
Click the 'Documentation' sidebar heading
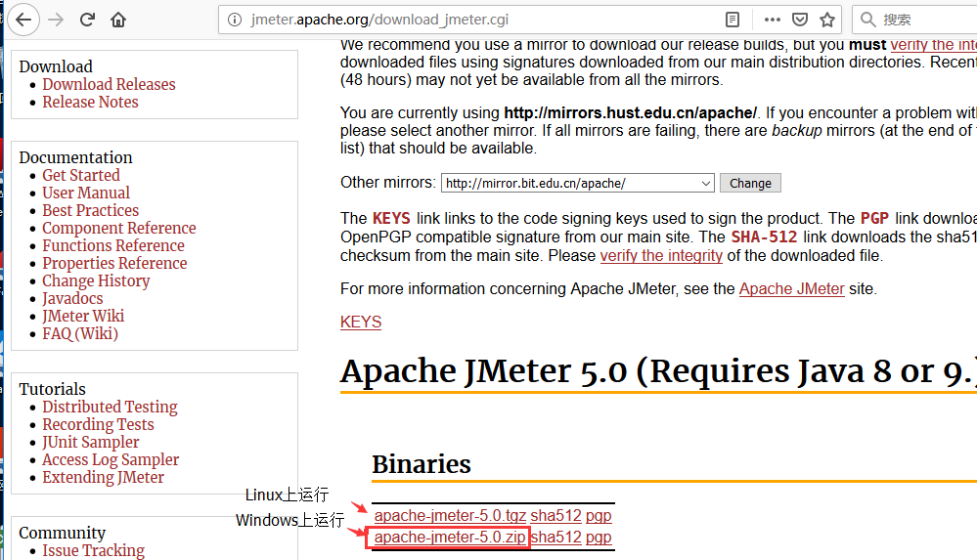coord(75,157)
